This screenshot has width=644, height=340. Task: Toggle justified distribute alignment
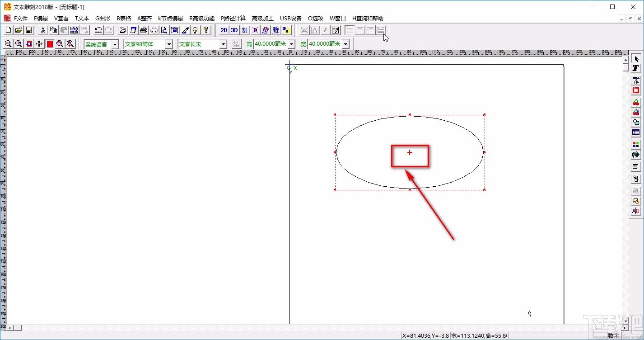tap(381, 30)
